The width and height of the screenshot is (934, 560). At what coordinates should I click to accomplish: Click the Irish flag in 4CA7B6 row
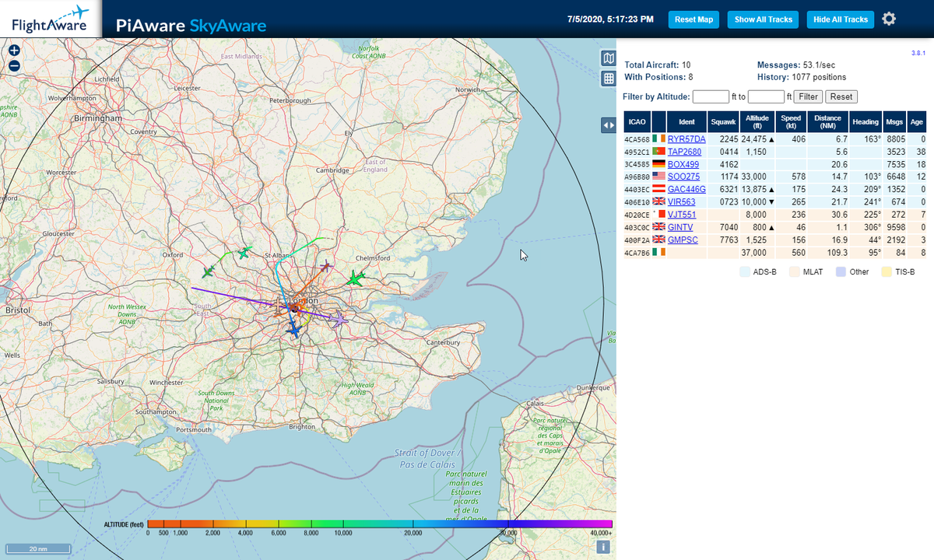point(658,252)
